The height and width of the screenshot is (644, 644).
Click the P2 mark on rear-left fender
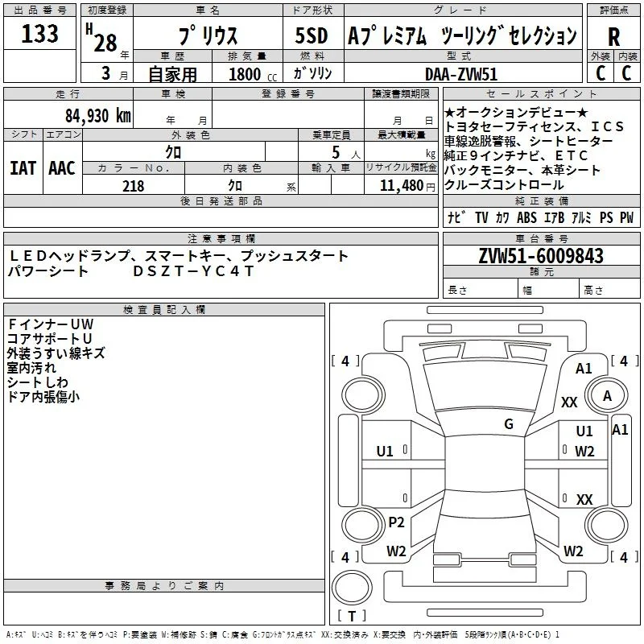coord(396,522)
